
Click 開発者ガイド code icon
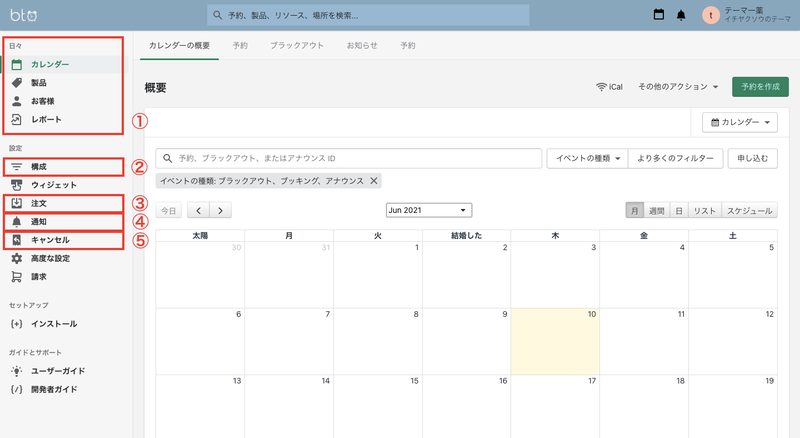(x=17, y=390)
